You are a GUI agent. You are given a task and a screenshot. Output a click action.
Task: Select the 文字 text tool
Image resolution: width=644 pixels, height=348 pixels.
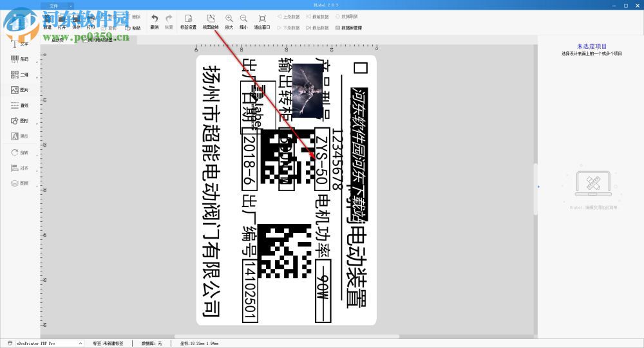point(19,44)
